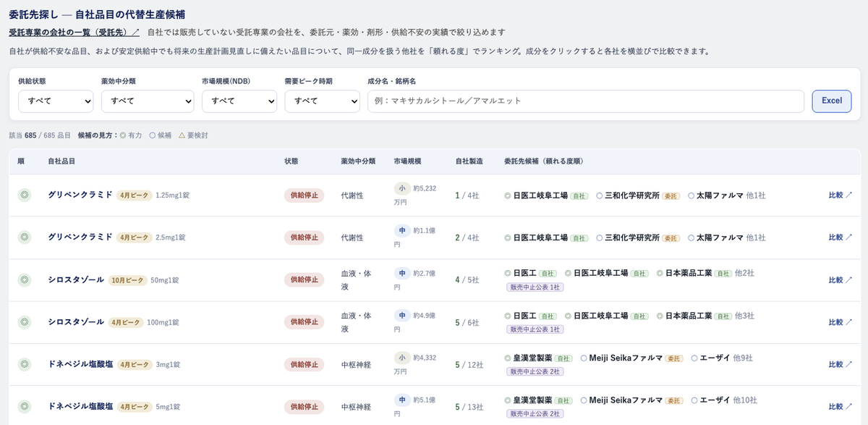The width and height of the screenshot is (868, 425).
Task: Click the 小 market size badge for グリベンクラミド 1.25mg
Action: coord(402,188)
